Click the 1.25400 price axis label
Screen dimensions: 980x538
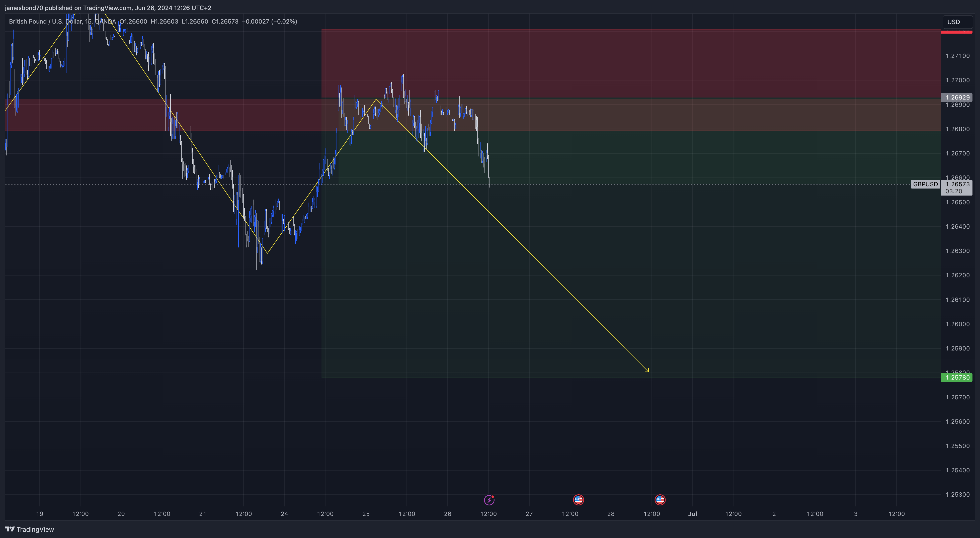957,470
